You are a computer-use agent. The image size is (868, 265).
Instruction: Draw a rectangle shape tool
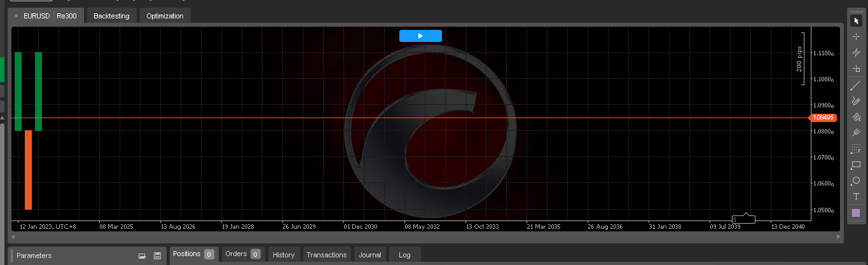point(856,165)
